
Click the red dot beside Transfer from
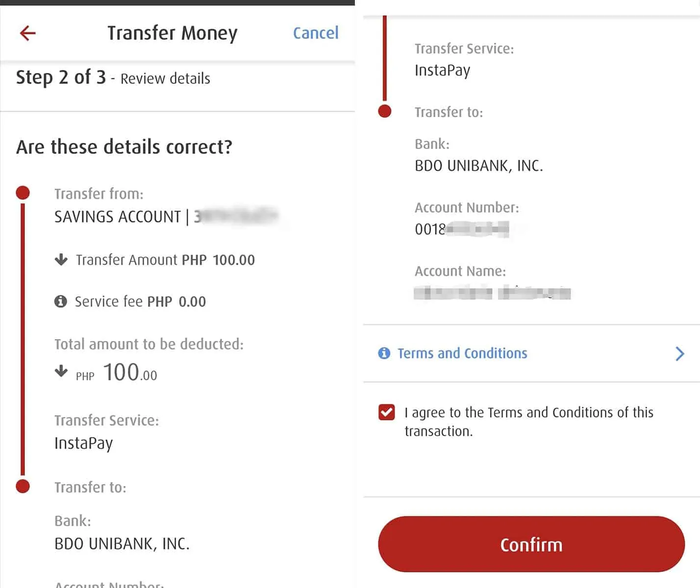[23, 193]
